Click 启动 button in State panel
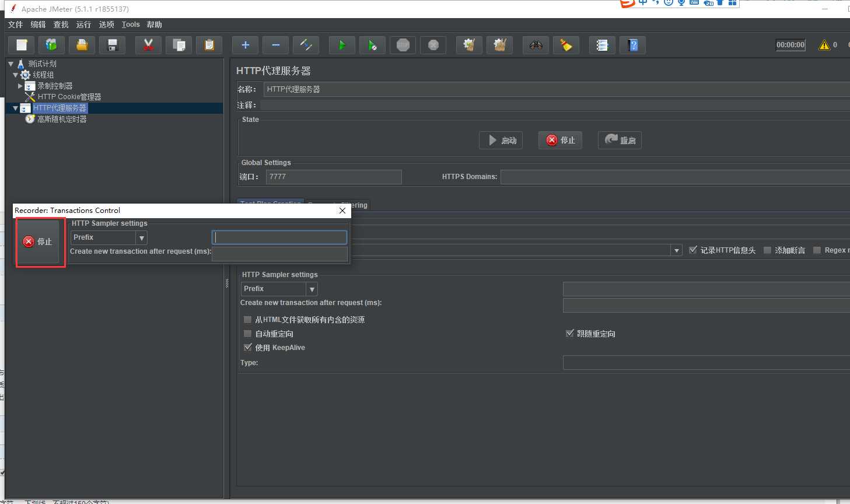The image size is (850, 504). 501,140
